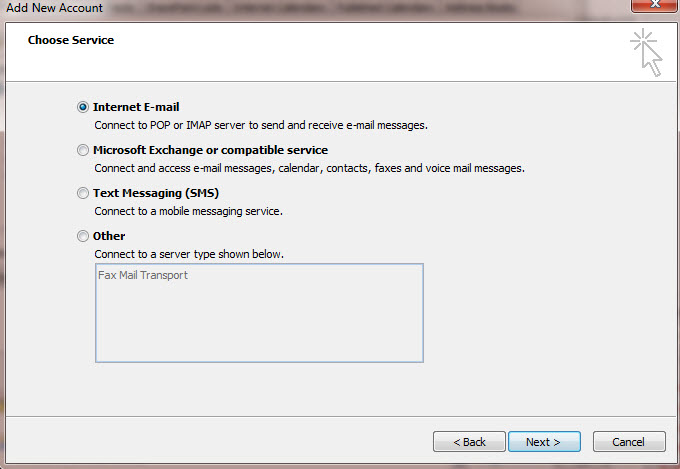Viewport: 680px width, 469px height.
Task: Click the Other option label text
Action: pyautogui.click(x=109, y=236)
